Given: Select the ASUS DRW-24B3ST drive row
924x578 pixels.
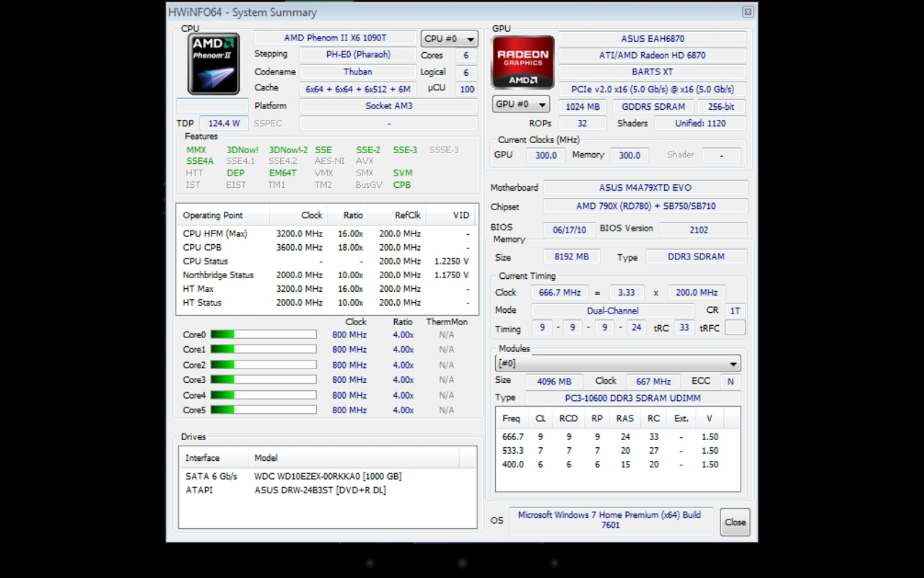Looking at the screenshot, I should [328, 490].
